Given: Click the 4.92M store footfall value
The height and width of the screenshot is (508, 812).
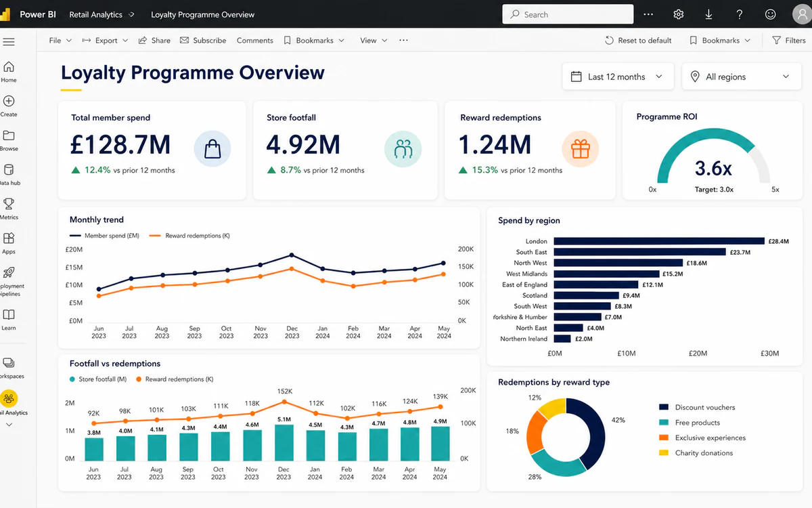Looking at the screenshot, I should pos(303,144).
